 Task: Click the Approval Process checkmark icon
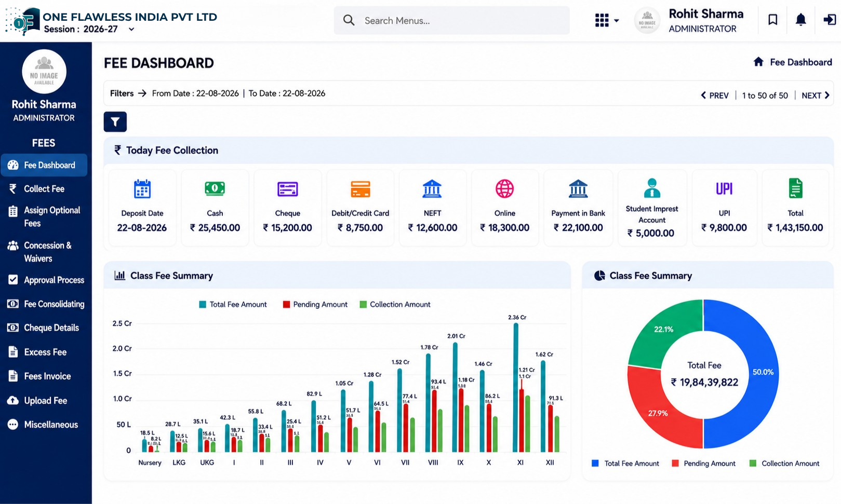[13, 280]
